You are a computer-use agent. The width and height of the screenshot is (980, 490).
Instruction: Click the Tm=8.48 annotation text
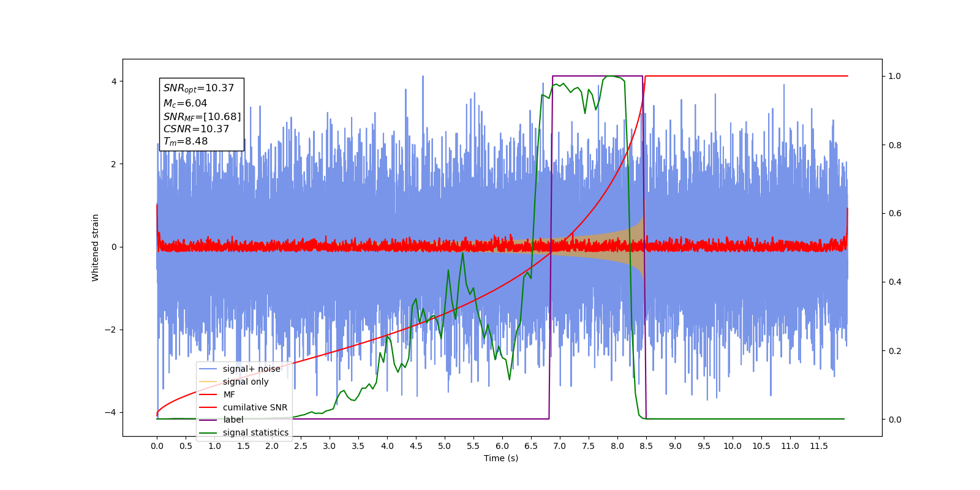pyautogui.click(x=186, y=141)
